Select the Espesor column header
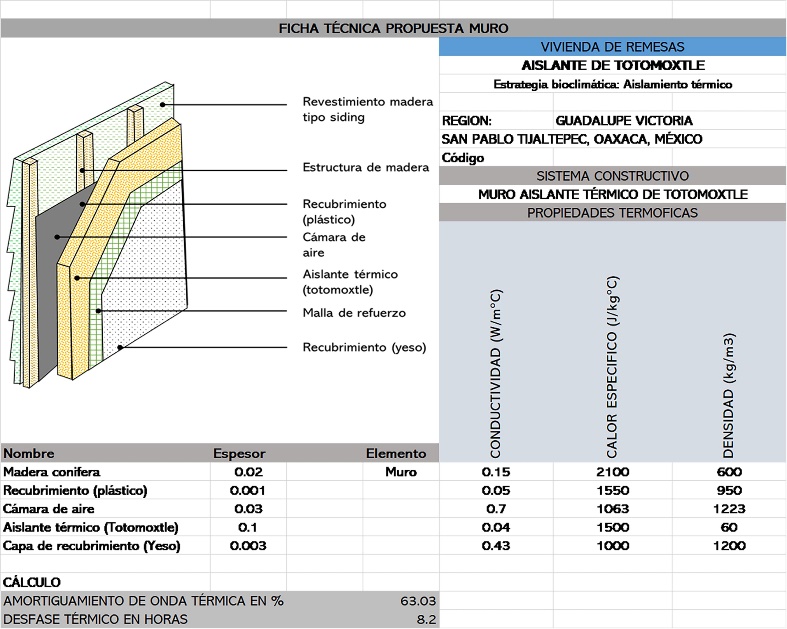This screenshot has width=787, height=629. (x=239, y=453)
